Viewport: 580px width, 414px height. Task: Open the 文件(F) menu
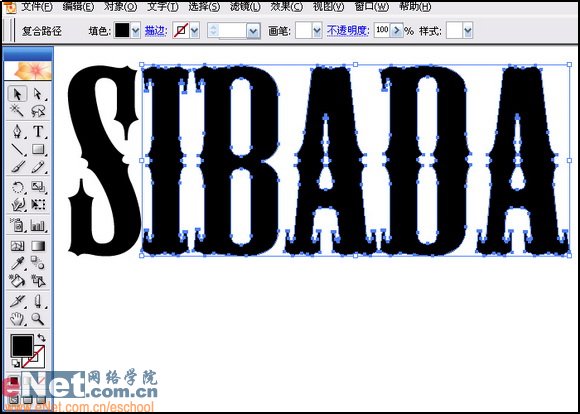37,7
